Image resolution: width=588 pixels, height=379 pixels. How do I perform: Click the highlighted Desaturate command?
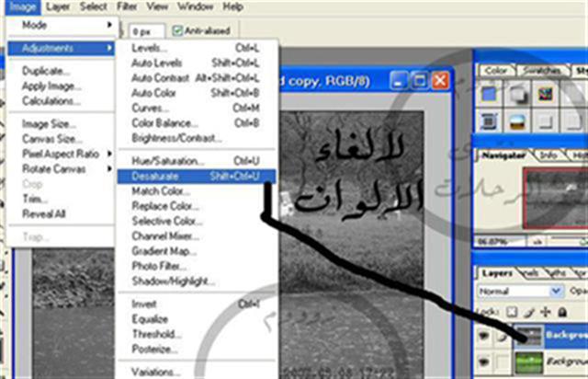click(197, 177)
